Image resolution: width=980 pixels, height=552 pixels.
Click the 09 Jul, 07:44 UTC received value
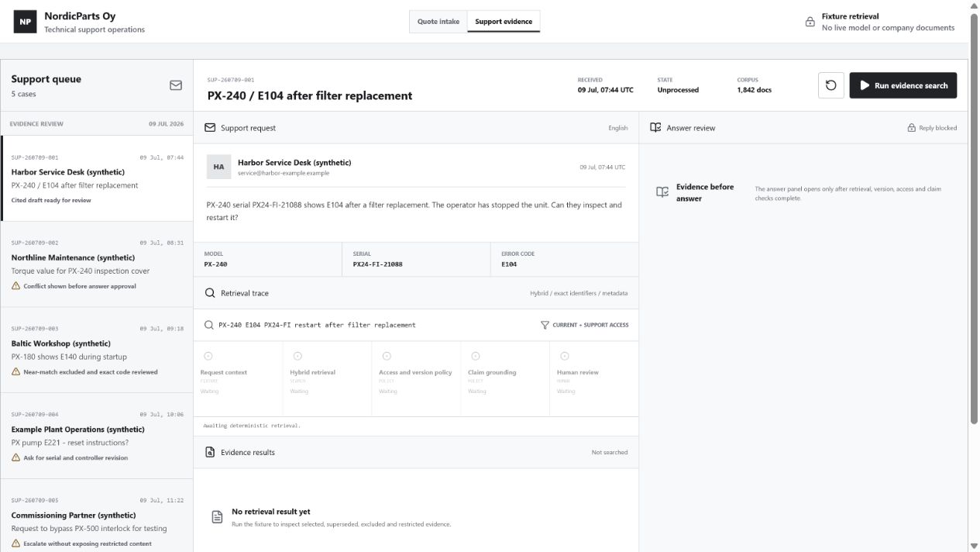[605, 90]
